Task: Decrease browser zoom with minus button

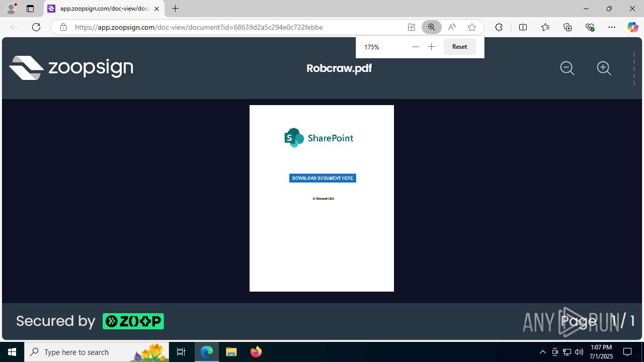Action: [x=415, y=47]
